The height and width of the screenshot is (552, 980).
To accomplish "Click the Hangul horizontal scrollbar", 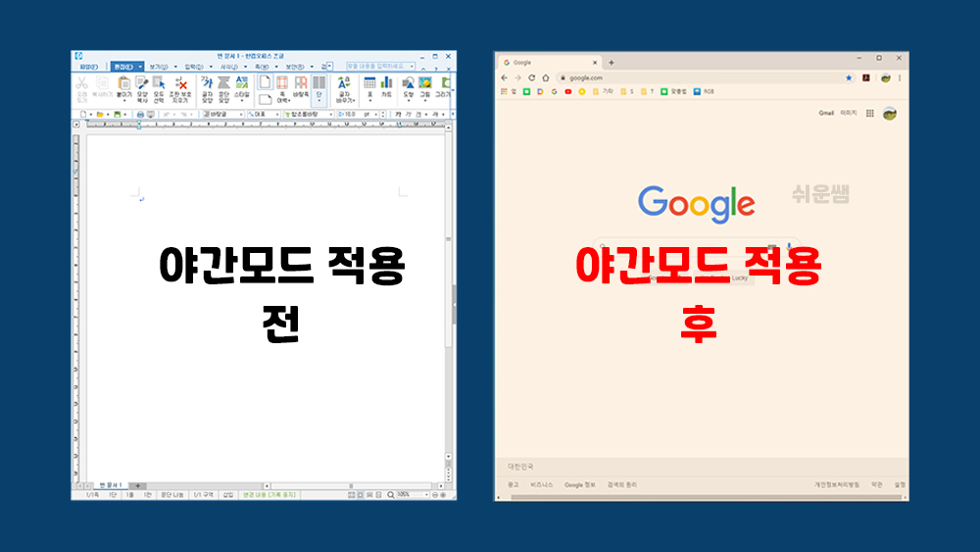I will click(x=354, y=485).
